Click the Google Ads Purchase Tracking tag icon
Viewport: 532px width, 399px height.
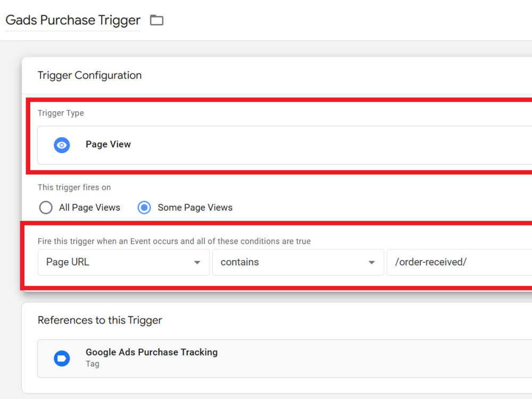62,358
